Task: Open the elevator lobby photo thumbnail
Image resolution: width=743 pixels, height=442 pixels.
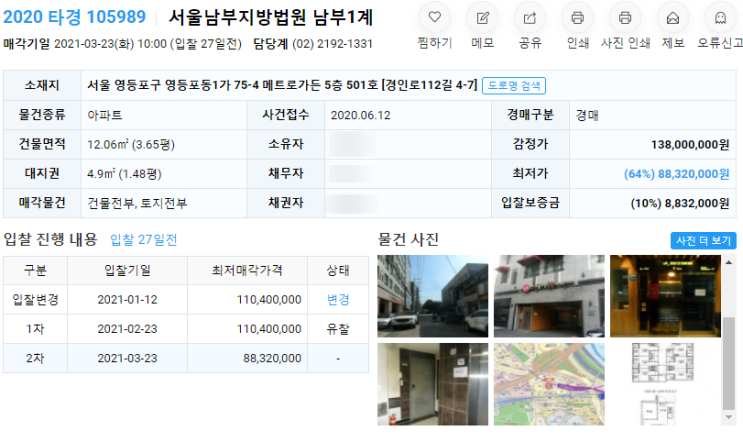Action: (x=665, y=296)
